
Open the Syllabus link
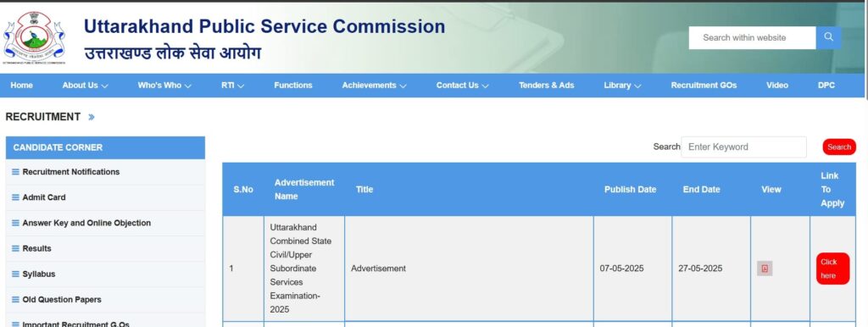coord(39,274)
